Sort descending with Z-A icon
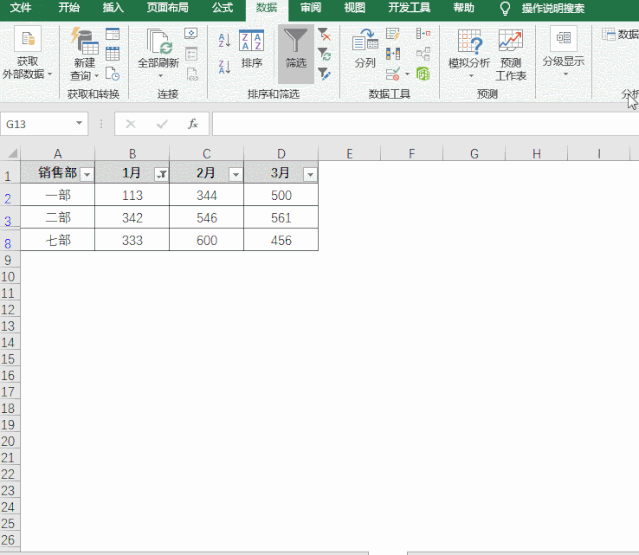This screenshot has width=639, height=555. click(x=224, y=67)
